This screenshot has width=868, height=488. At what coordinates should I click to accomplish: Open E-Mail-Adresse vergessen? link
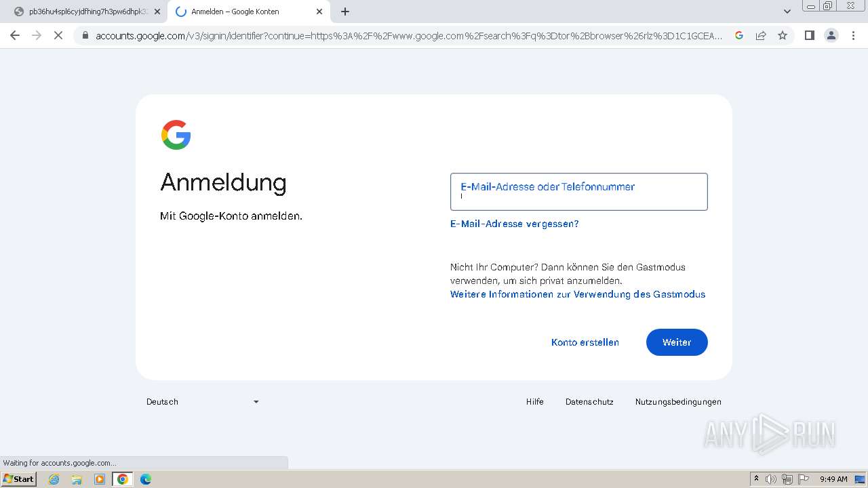(515, 224)
